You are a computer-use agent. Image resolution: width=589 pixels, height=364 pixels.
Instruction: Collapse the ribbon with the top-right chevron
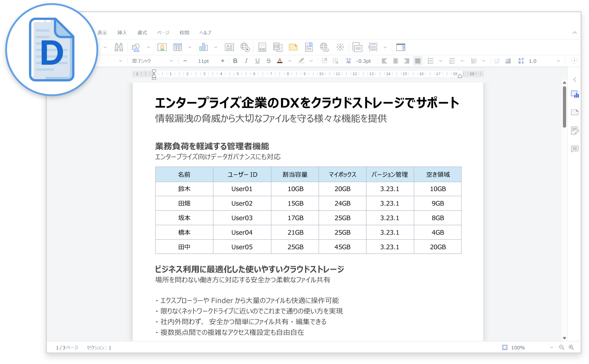pyautogui.click(x=574, y=33)
